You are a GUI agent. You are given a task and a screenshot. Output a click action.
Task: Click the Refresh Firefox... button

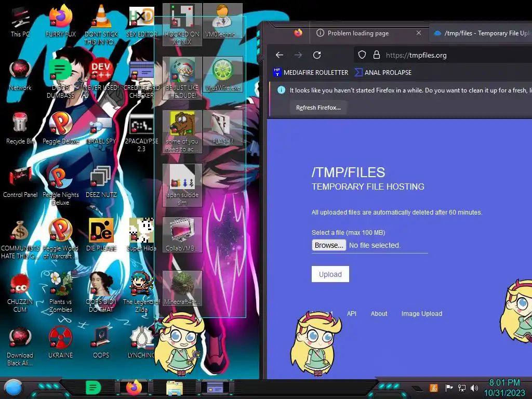click(x=318, y=108)
